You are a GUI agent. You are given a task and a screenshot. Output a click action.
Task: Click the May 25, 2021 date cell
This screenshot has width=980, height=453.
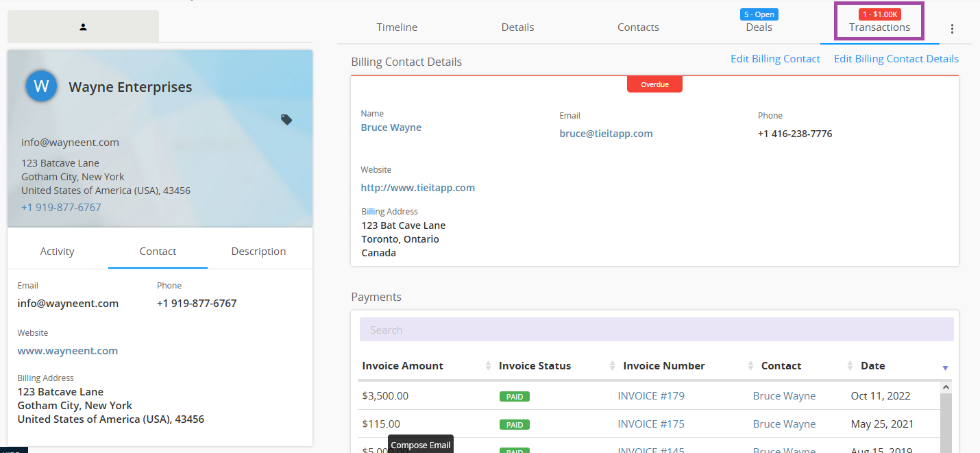tap(882, 424)
